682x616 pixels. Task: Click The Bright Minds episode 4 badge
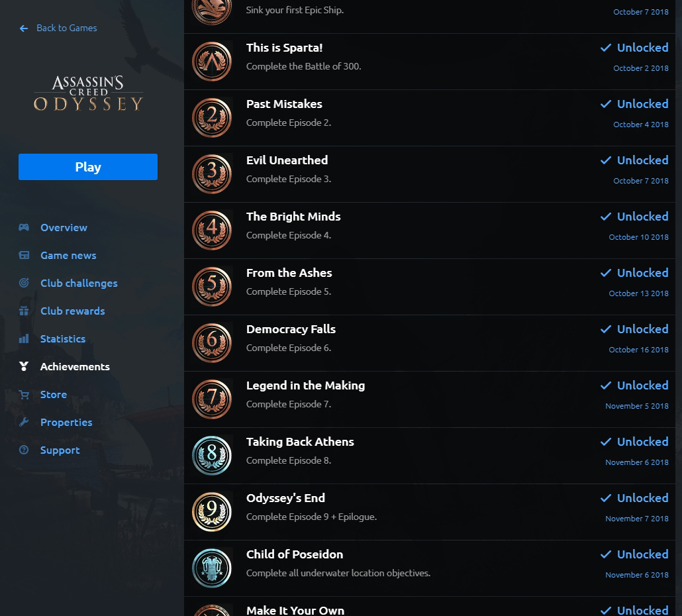point(212,230)
